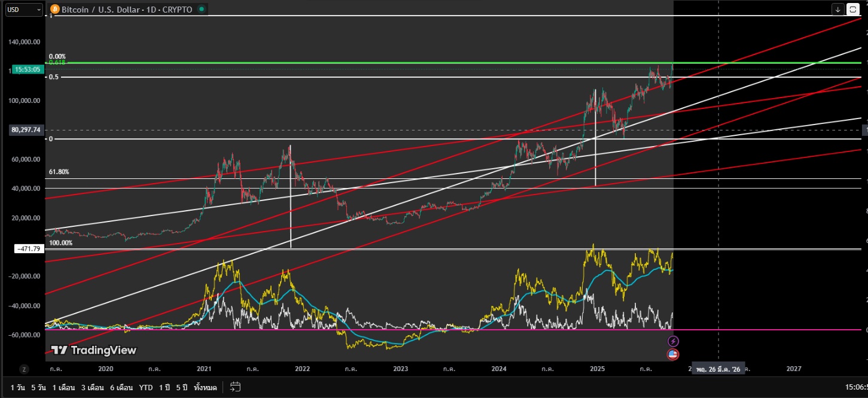Image resolution: width=868 pixels, height=398 pixels.
Task: Select the 1 เดือน time range
Action: point(63,388)
